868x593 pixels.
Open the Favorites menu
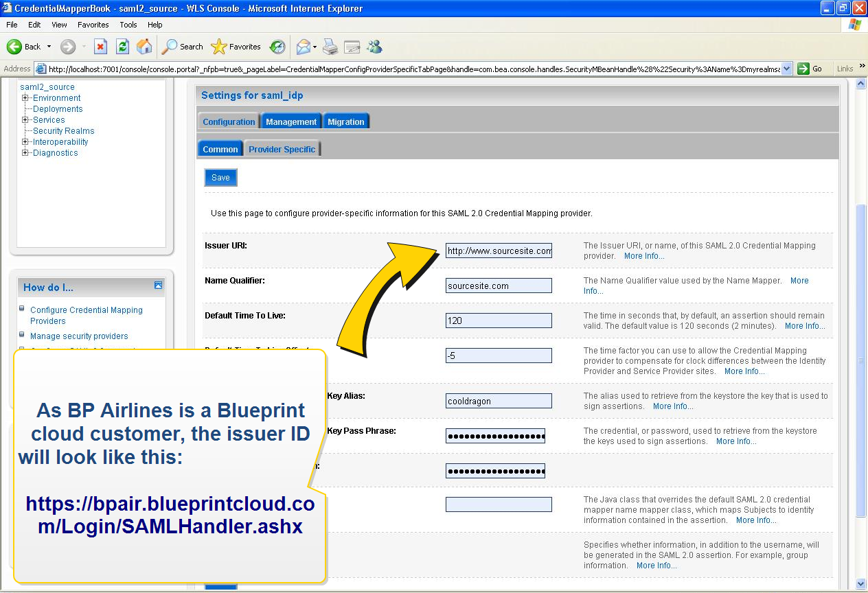(93, 25)
